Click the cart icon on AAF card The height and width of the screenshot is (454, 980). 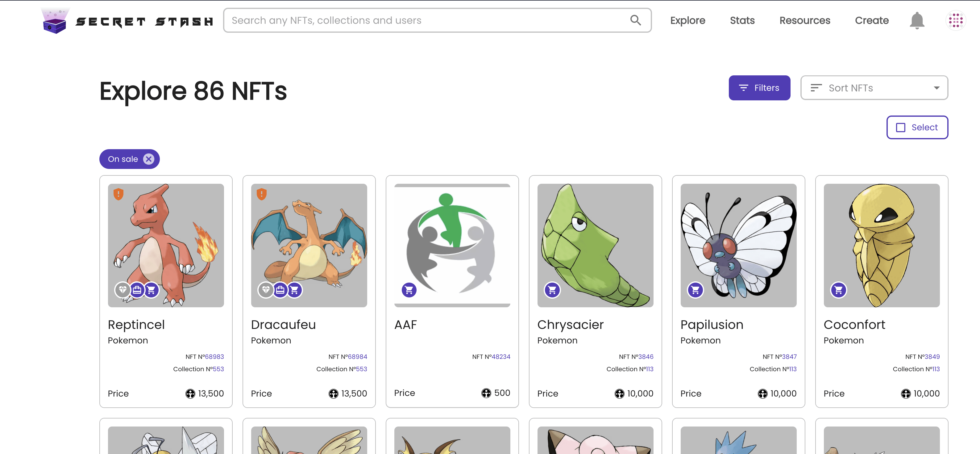pos(409,290)
